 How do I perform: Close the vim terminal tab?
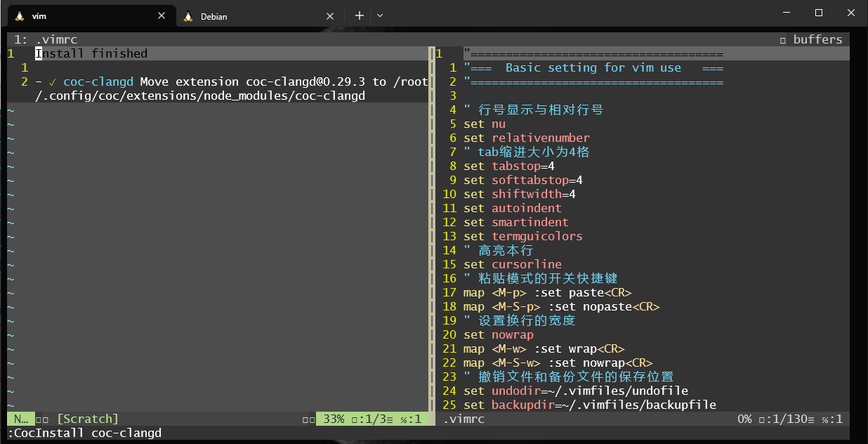pos(162,15)
